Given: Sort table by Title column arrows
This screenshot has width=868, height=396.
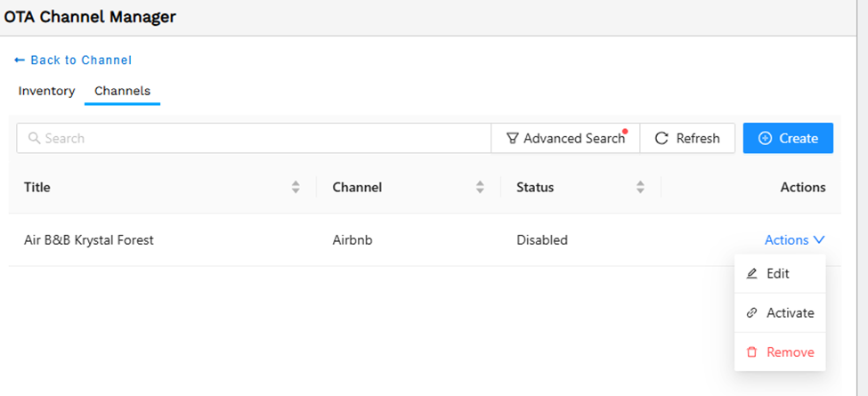Looking at the screenshot, I should pos(296,187).
